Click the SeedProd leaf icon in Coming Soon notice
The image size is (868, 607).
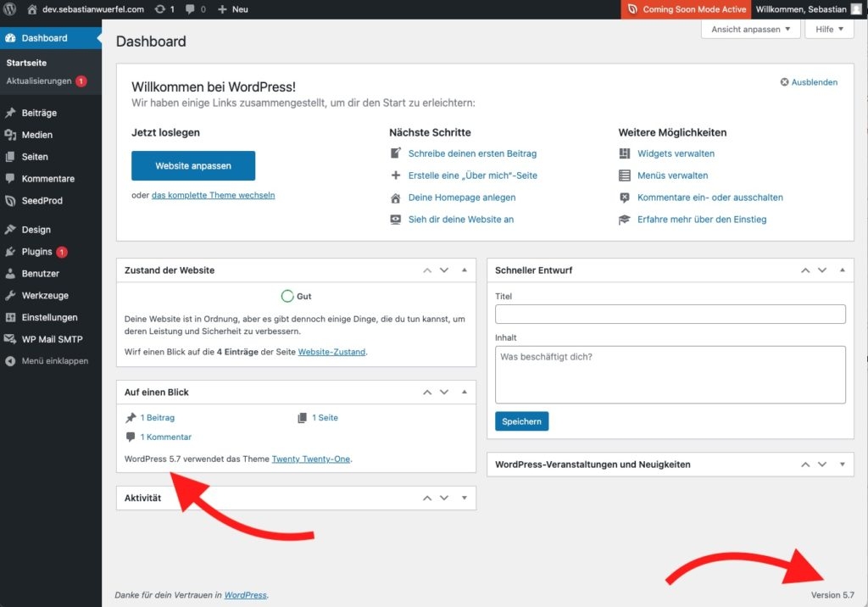coord(632,9)
